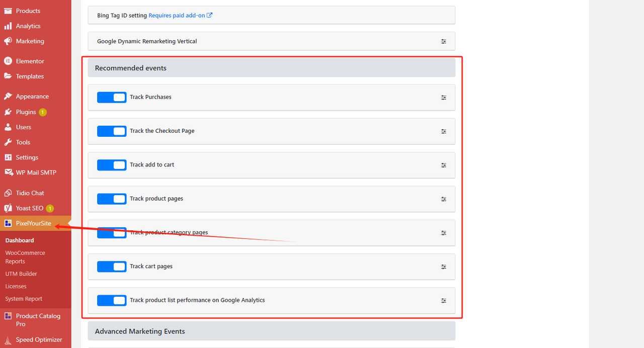Click the WP Mail SMTP envelope icon

[8, 172]
